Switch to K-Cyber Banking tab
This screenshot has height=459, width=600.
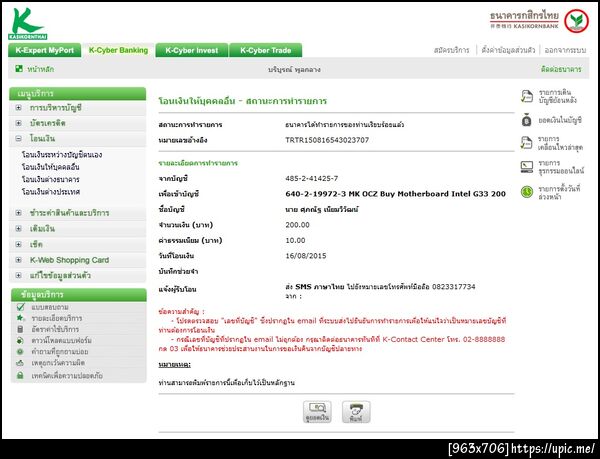pos(118,50)
